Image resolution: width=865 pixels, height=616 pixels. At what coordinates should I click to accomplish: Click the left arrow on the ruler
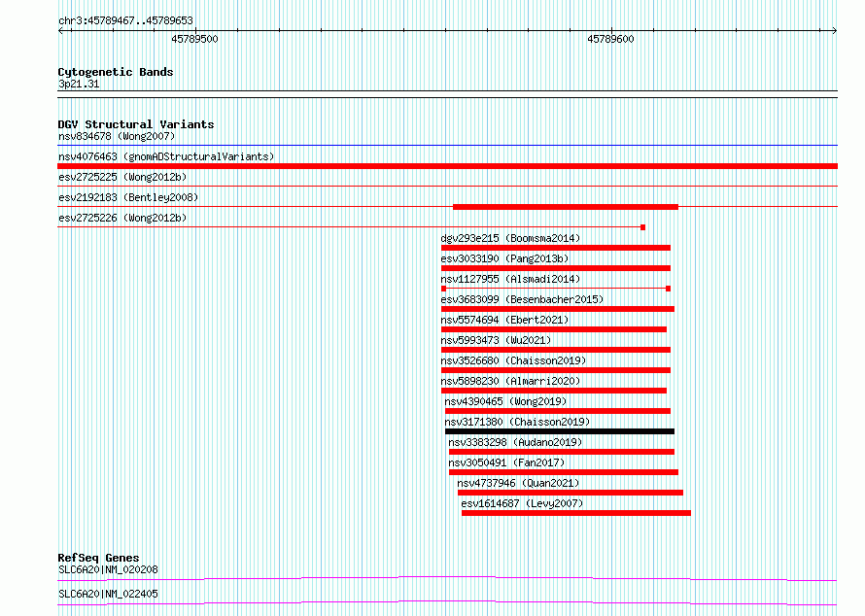coord(60,31)
